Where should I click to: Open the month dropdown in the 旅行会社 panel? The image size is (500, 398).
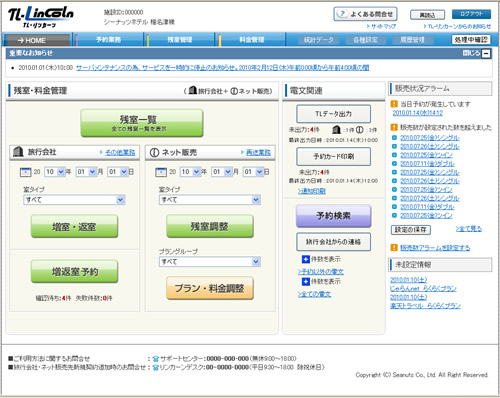(86, 172)
